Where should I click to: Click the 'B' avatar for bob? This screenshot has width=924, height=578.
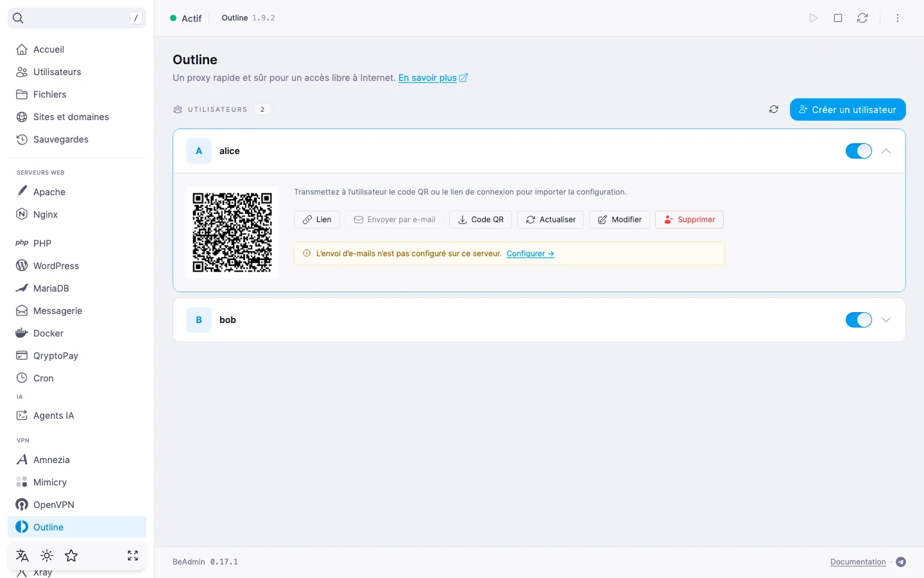click(x=199, y=320)
